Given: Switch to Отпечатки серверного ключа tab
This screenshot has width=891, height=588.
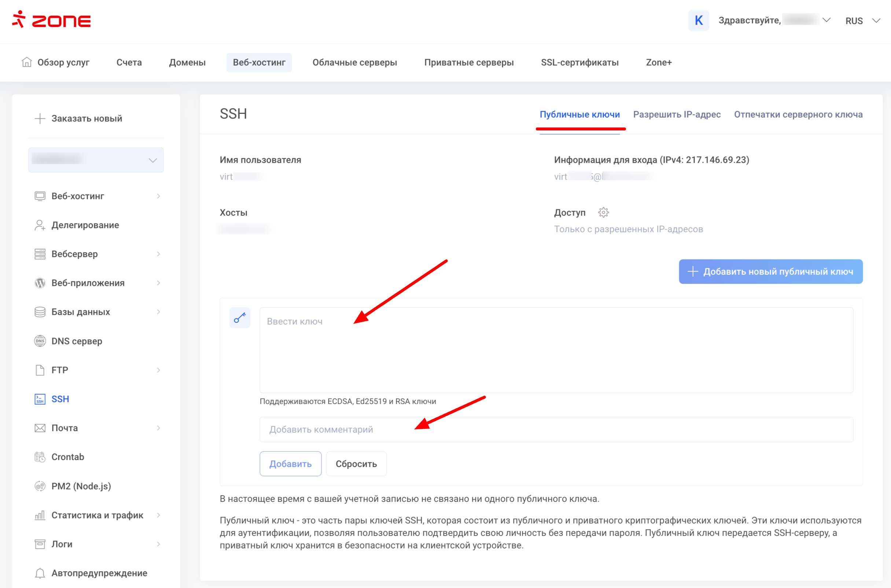Looking at the screenshot, I should (x=798, y=114).
